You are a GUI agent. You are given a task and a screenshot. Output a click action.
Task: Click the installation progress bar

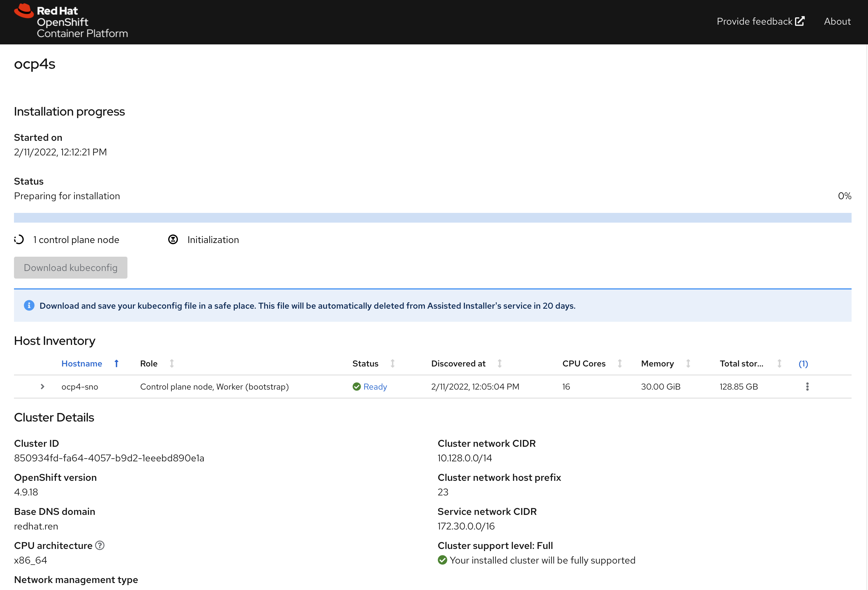432,218
